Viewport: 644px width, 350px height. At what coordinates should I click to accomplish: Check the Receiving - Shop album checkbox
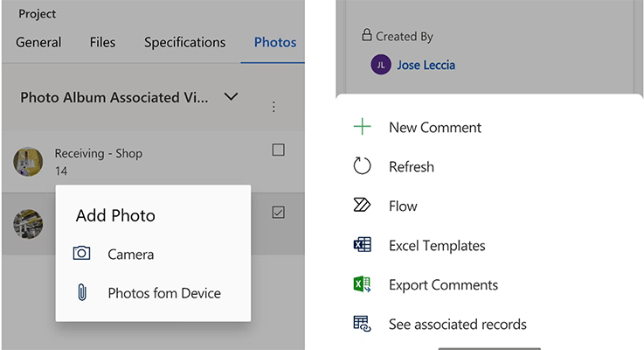pos(278,150)
